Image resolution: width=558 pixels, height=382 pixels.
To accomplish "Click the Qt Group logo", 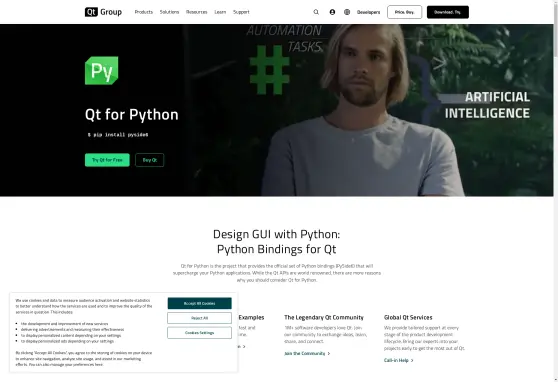I will [103, 12].
